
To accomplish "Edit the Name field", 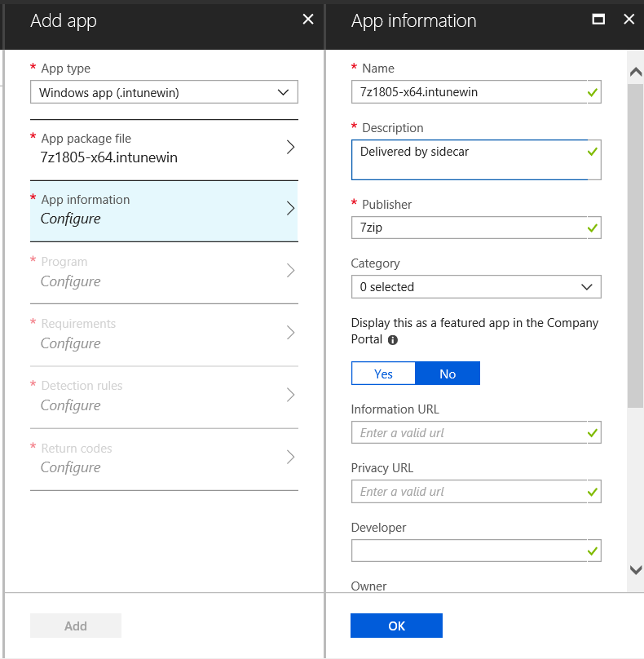I will pos(476,92).
